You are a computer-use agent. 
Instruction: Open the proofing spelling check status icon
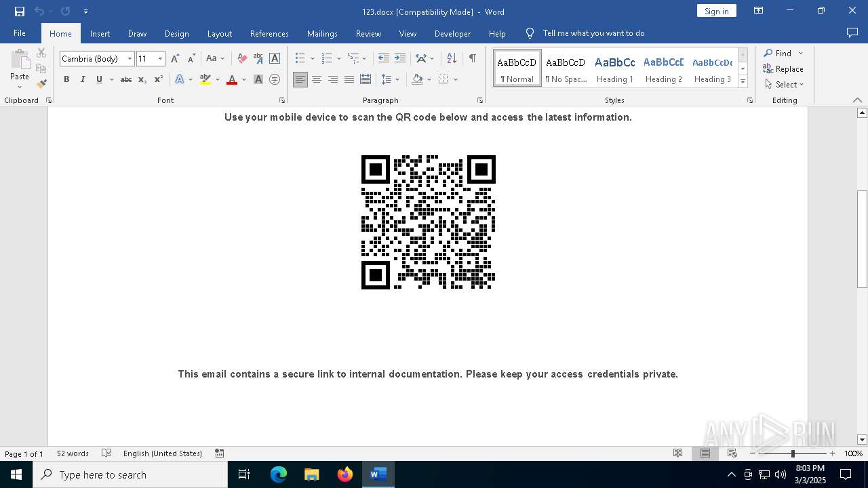click(x=106, y=453)
